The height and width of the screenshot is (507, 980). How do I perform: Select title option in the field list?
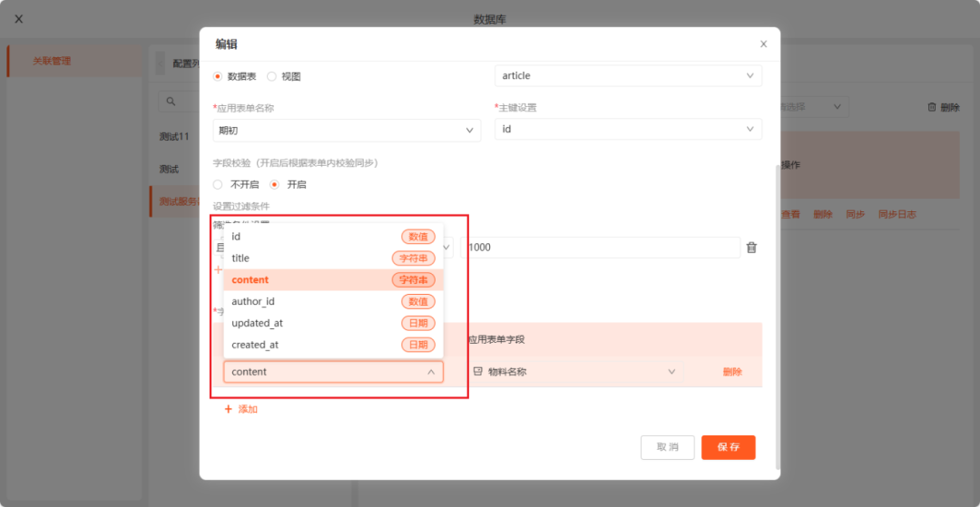333,258
